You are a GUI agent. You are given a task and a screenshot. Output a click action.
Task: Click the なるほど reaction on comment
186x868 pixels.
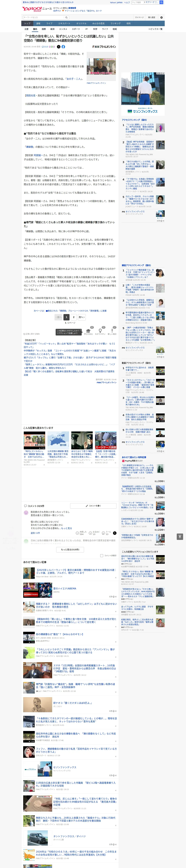94,533
